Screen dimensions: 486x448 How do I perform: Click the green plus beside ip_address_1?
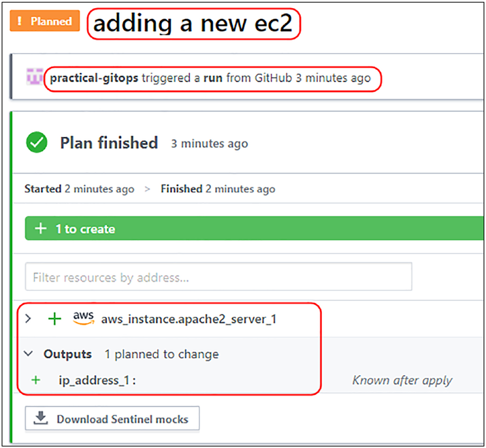[36, 380]
